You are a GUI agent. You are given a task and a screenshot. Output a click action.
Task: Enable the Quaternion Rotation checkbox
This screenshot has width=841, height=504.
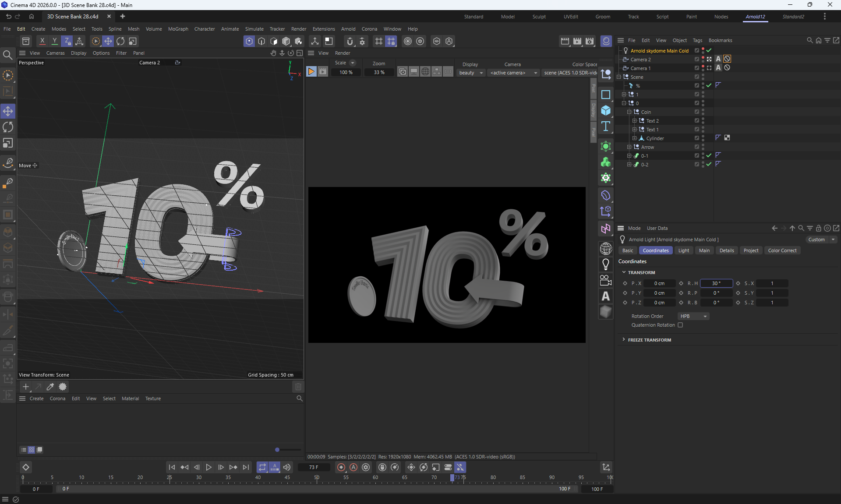click(x=680, y=325)
